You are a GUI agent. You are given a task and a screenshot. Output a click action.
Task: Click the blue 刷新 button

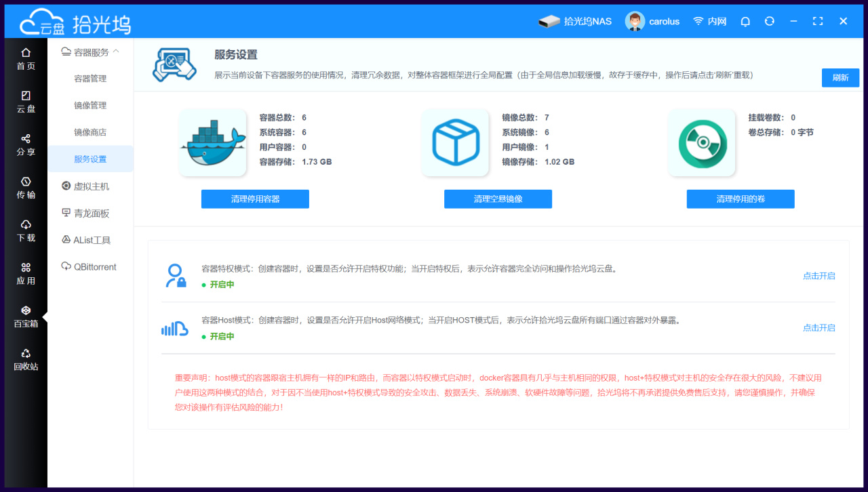click(x=840, y=77)
